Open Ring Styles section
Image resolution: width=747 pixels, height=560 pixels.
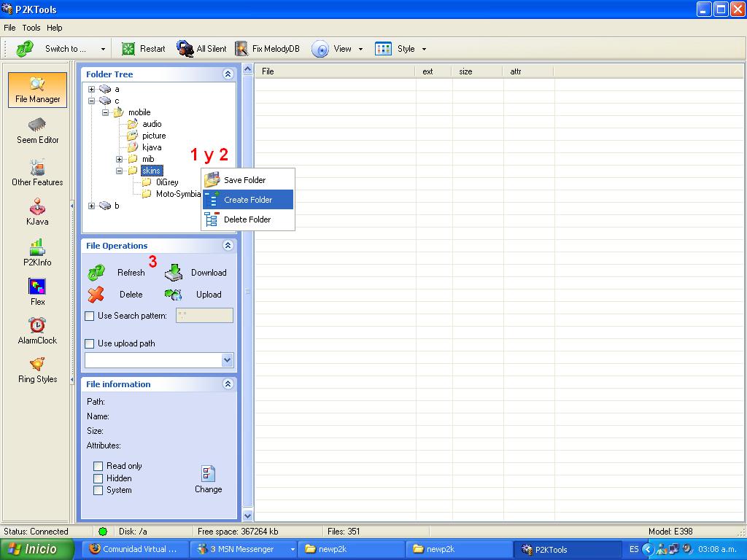[x=38, y=370]
